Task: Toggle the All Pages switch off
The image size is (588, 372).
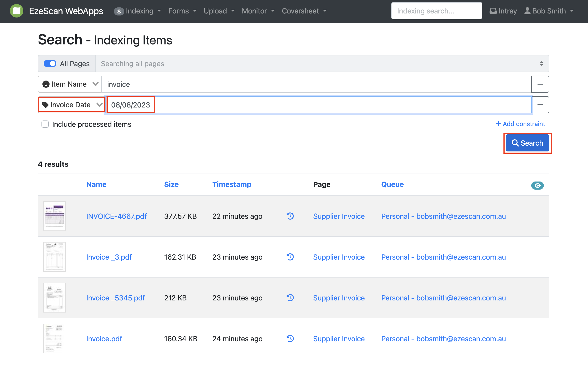Action: click(50, 64)
